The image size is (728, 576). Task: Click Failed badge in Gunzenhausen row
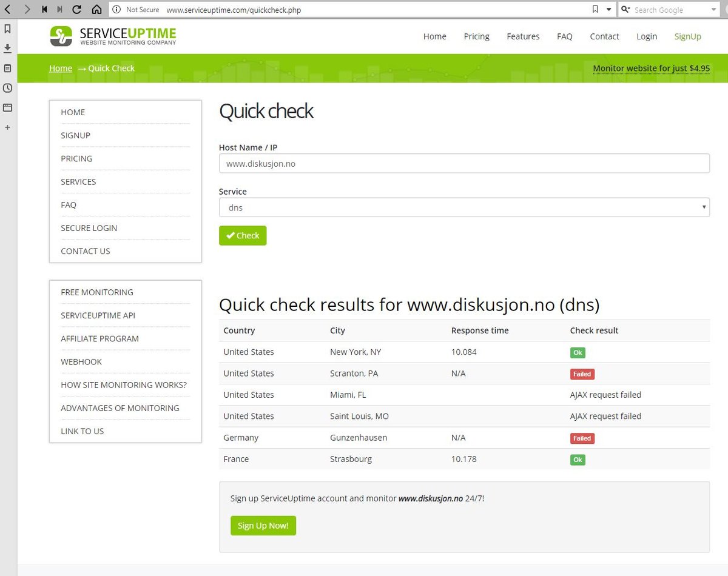point(582,438)
